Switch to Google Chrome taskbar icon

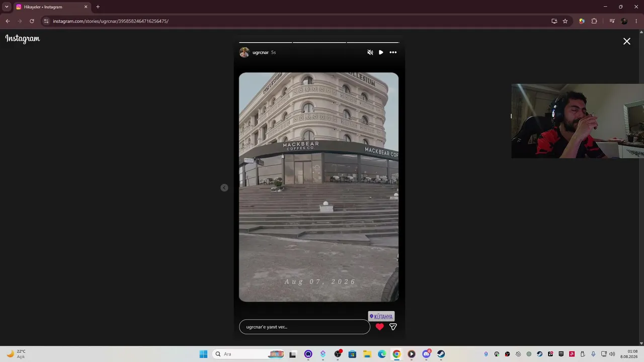396,354
